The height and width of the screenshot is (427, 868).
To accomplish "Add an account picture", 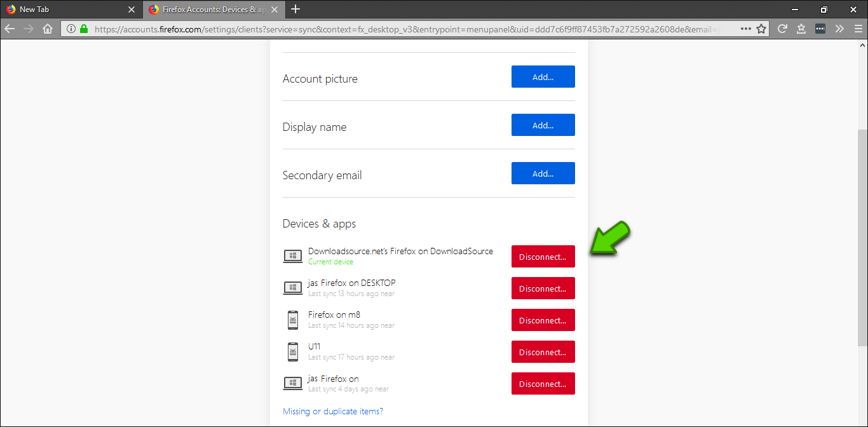I will [x=543, y=77].
